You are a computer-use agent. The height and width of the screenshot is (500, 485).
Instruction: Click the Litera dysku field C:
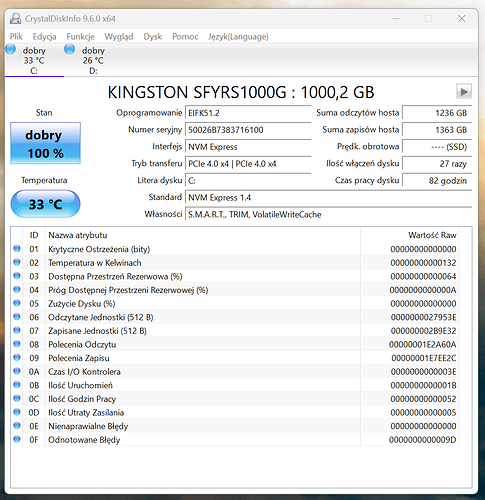click(x=248, y=181)
